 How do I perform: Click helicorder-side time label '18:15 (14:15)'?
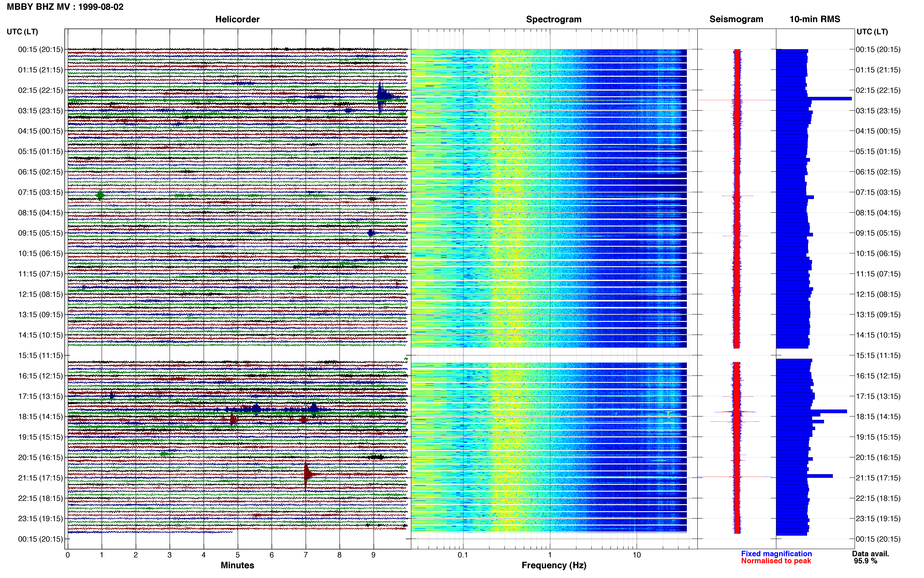pyautogui.click(x=41, y=417)
